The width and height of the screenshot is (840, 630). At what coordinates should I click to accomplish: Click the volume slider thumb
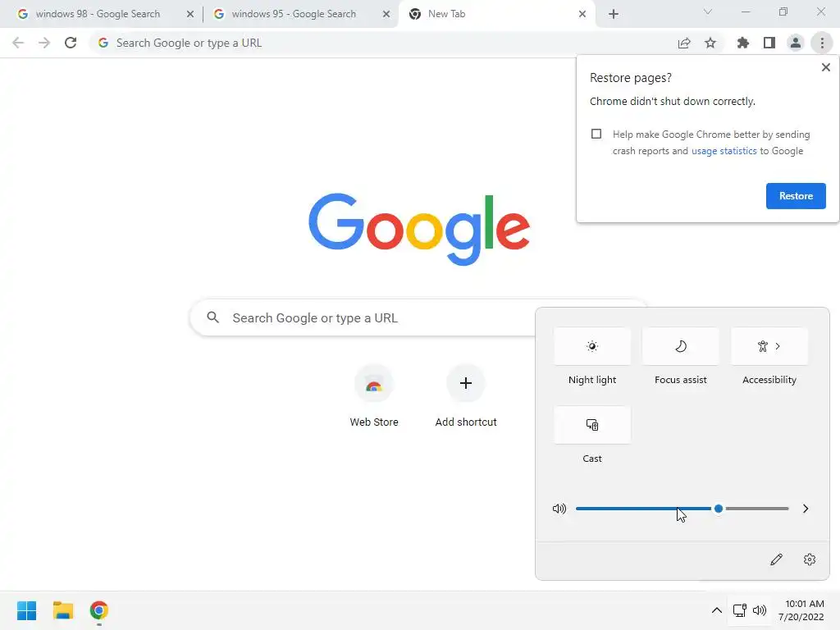point(719,509)
